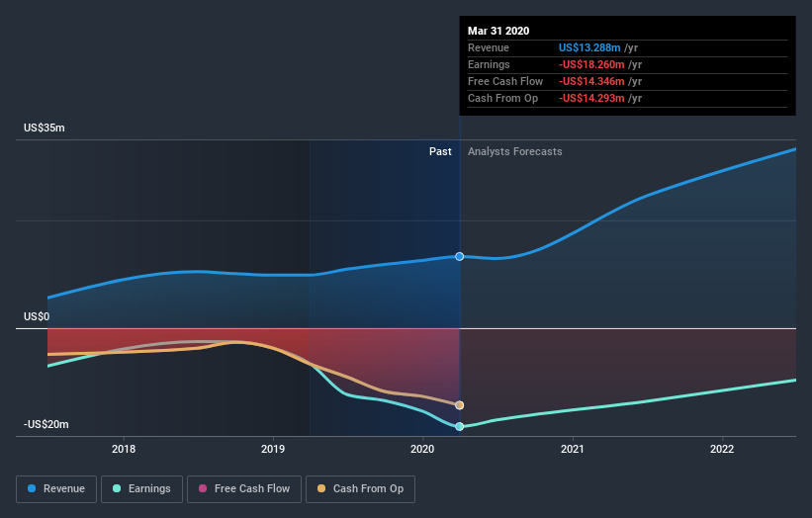The image size is (812, 518).
Task: Select the Revenue data point marker on chart
Action: (x=459, y=257)
